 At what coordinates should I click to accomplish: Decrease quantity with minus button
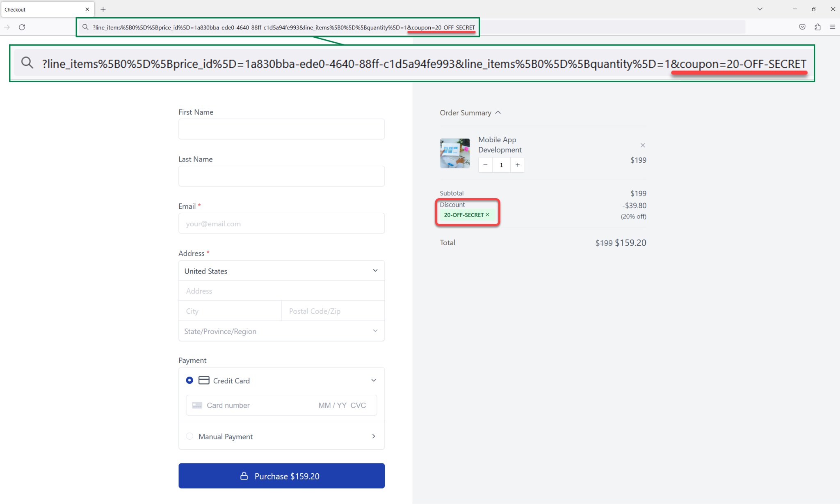[x=485, y=165]
